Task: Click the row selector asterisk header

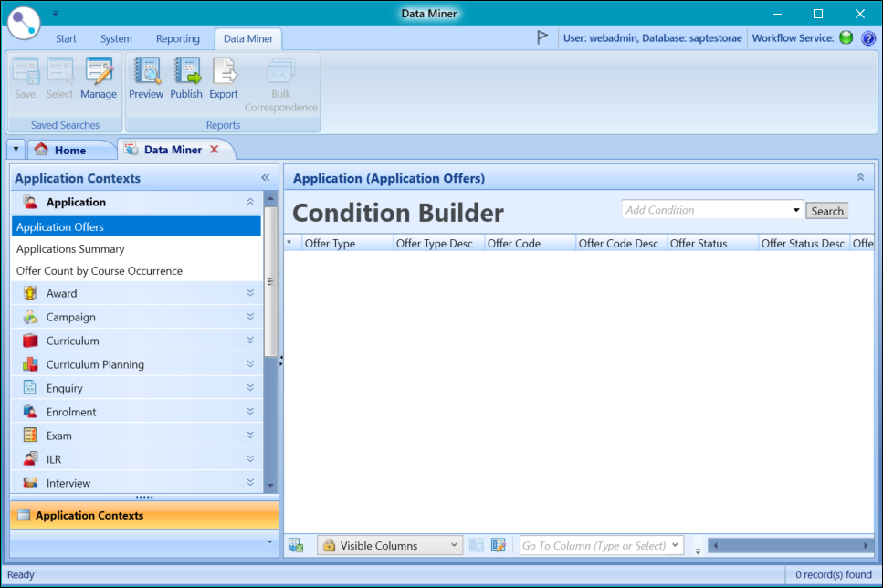Action: [x=291, y=242]
